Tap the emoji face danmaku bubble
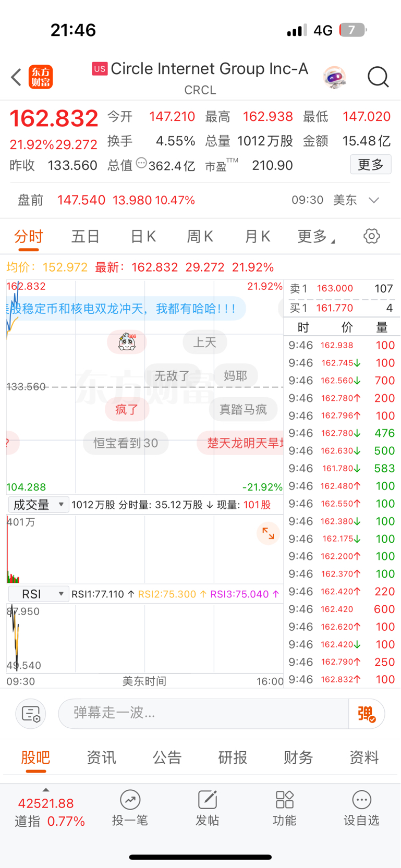Image resolution: width=401 pixels, height=868 pixels. pos(127,342)
